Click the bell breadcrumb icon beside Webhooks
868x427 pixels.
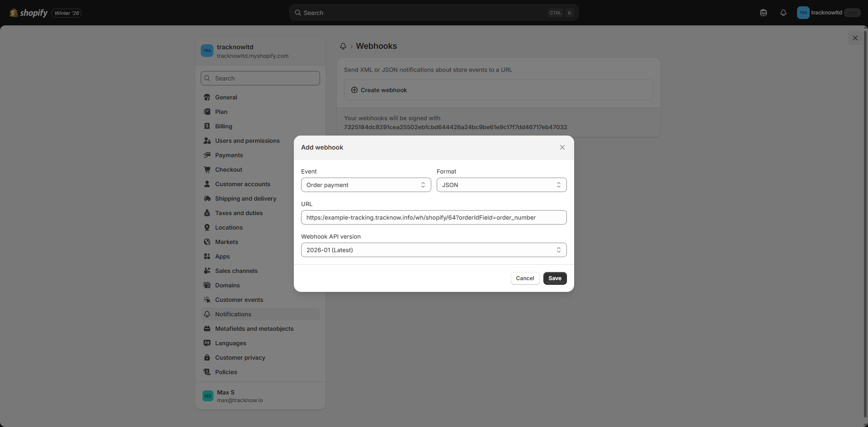tap(343, 46)
